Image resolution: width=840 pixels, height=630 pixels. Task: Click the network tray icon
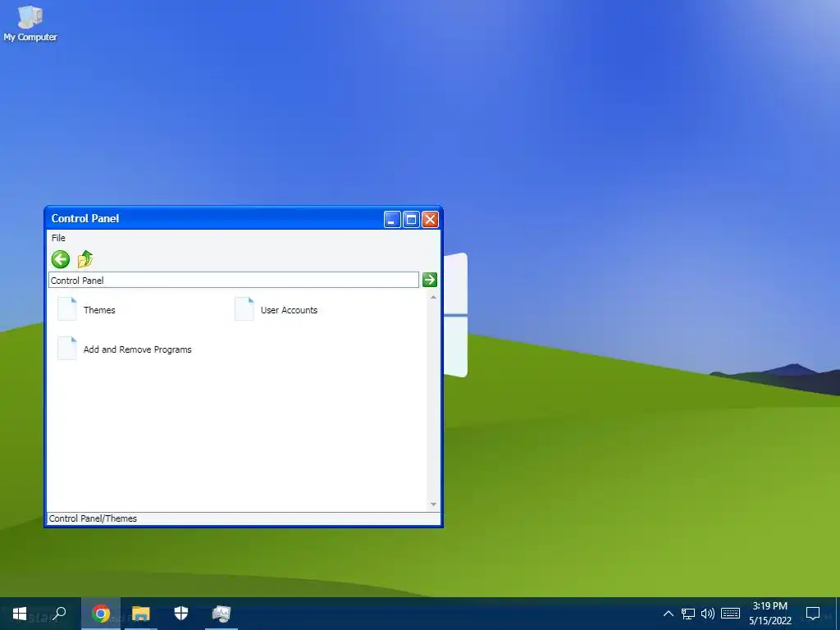tap(688, 614)
